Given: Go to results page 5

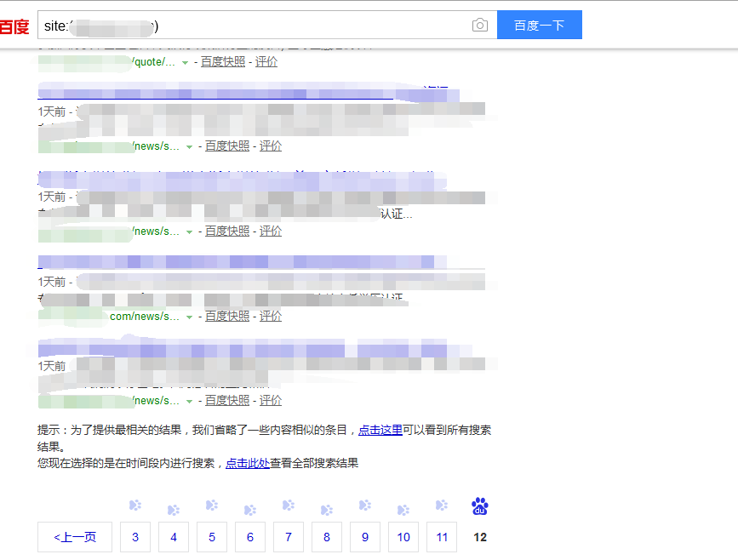Looking at the screenshot, I should (211, 537).
